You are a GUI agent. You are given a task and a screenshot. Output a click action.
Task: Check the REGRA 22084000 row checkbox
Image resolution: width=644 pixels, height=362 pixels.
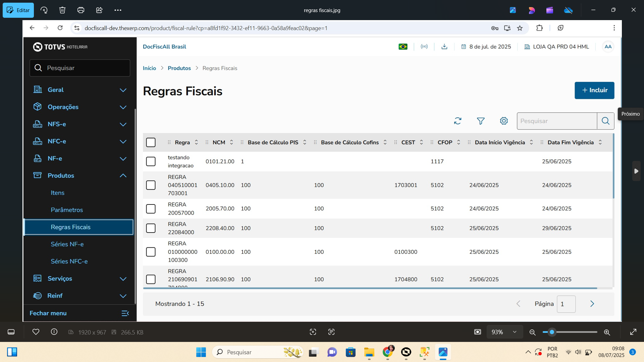pyautogui.click(x=151, y=228)
